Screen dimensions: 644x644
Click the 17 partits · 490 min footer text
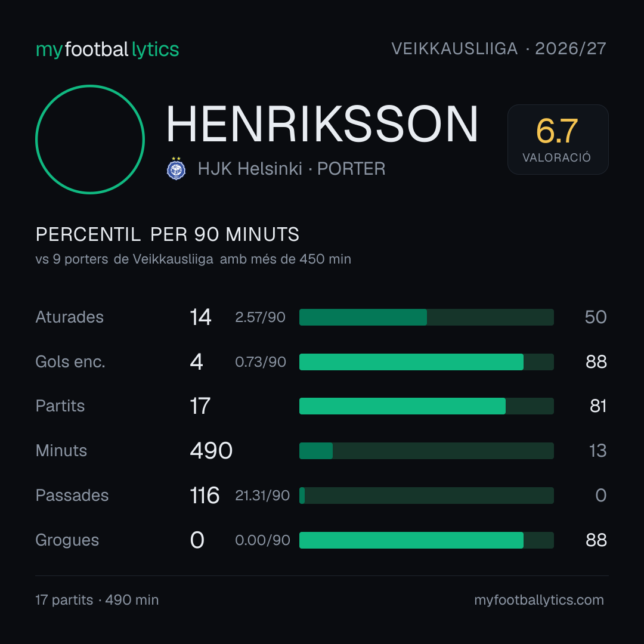pos(97,600)
